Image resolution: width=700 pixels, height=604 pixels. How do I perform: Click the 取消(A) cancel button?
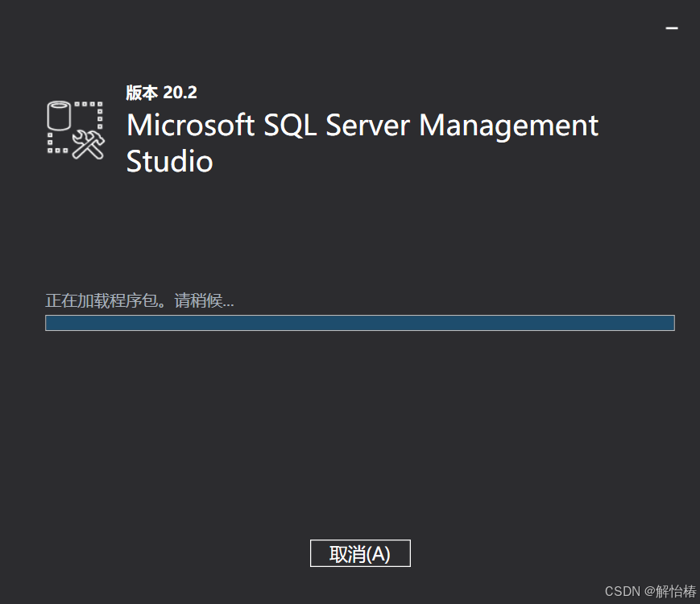tap(360, 553)
